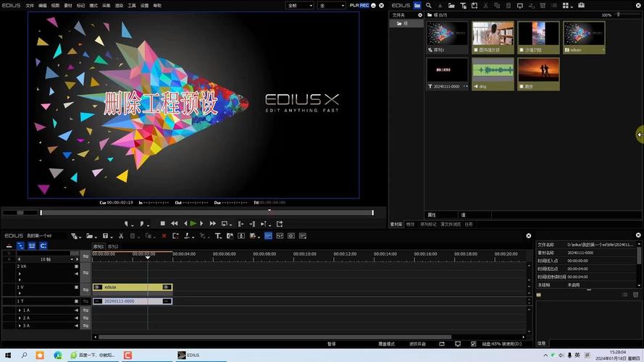This screenshot has height=362, width=644.
Task: Step forward one frame in player
Action: (x=201, y=224)
